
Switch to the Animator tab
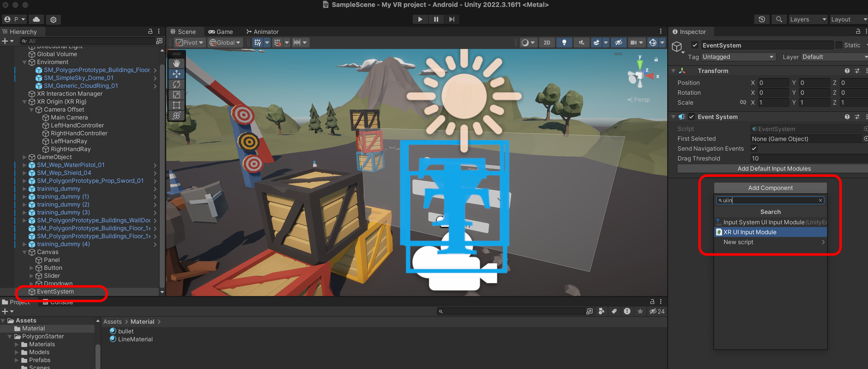click(262, 32)
